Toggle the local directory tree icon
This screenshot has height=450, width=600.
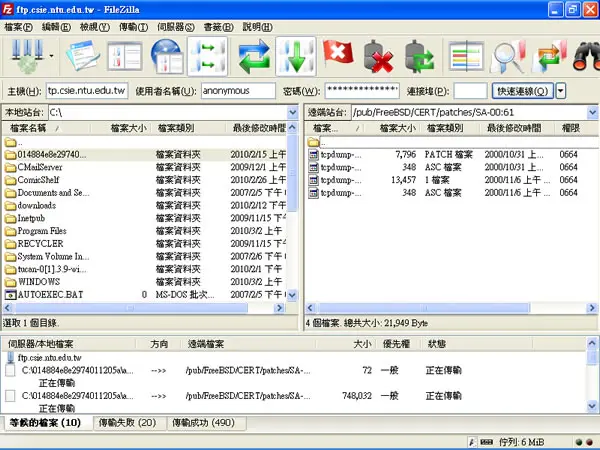click(x=125, y=57)
